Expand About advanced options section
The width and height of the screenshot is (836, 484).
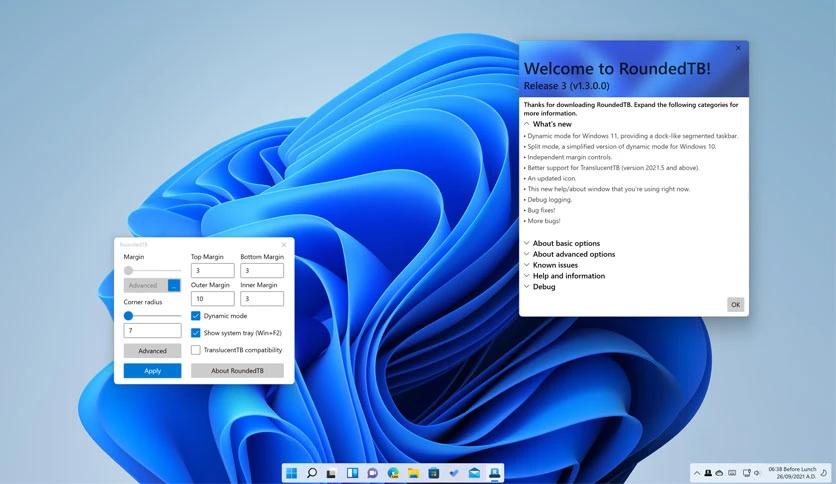click(569, 254)
